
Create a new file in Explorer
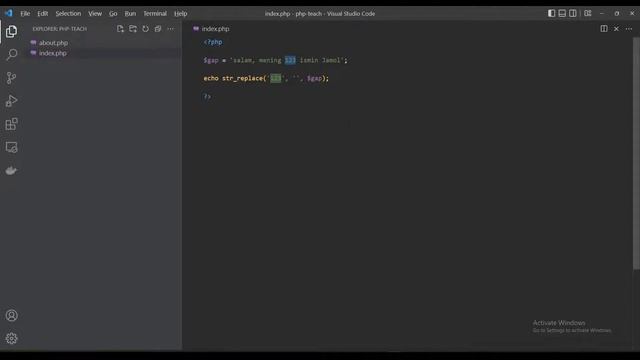point(120,29)
